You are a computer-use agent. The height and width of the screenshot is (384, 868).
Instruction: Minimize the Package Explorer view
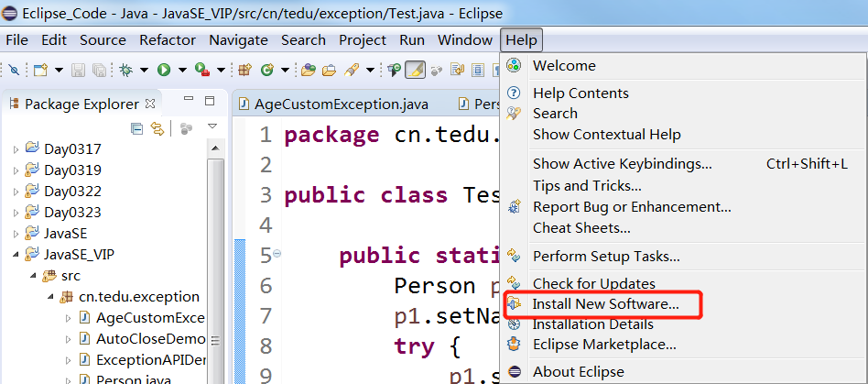click(189, 99)
